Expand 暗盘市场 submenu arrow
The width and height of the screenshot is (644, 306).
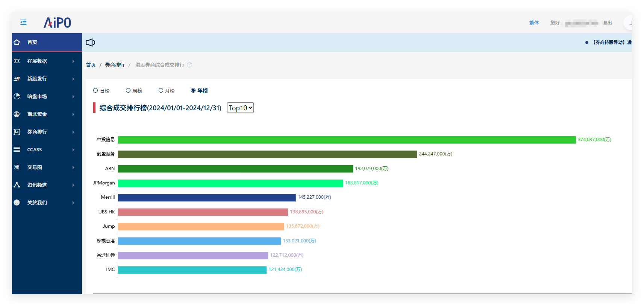pos(73,97)
